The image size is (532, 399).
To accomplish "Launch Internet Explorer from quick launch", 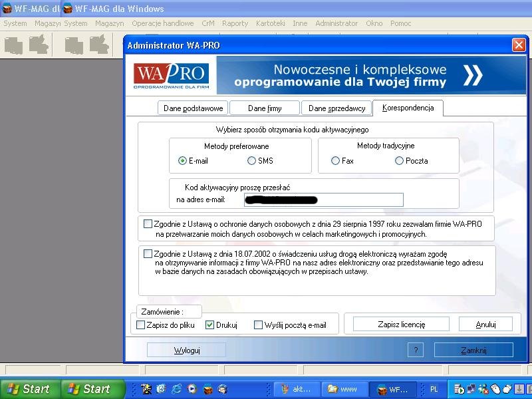I will [x=176, y=389].
